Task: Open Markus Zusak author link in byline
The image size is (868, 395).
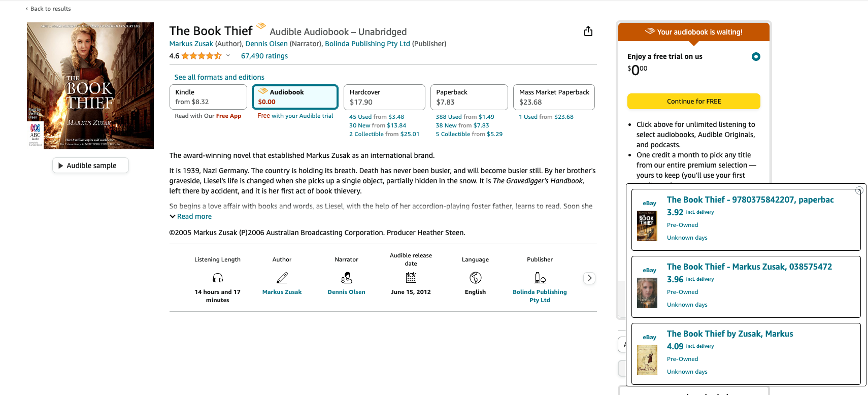Action: pos(191,44)
